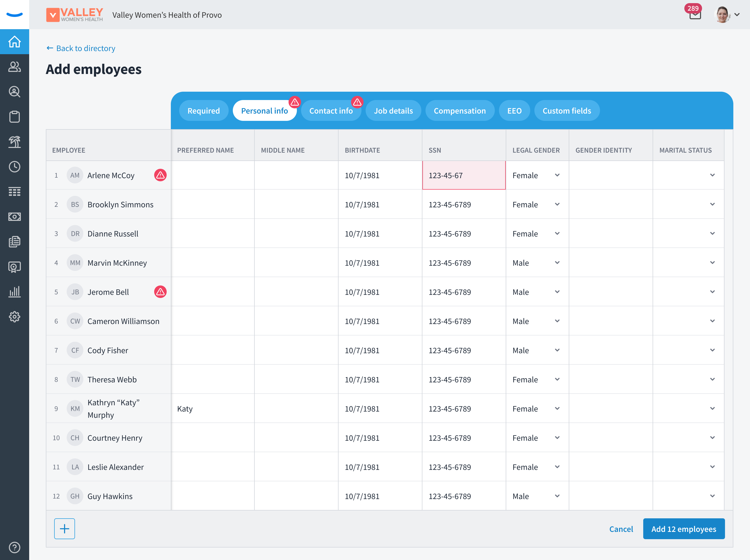Click SSN field for Courtney Henry
Image resolution: width=750 pixels, height=560 pixels.
click(x=464, y=438)
